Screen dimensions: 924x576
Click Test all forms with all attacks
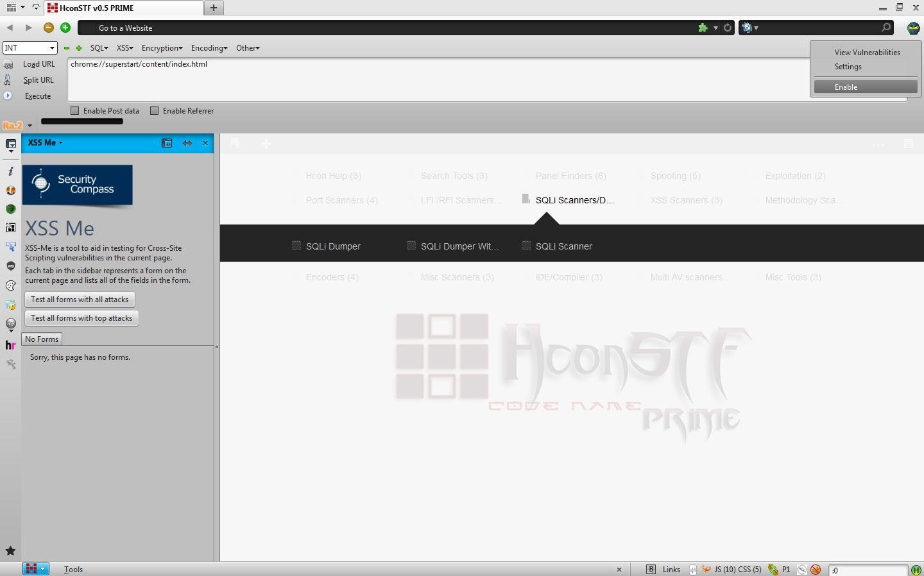point(79,299)
